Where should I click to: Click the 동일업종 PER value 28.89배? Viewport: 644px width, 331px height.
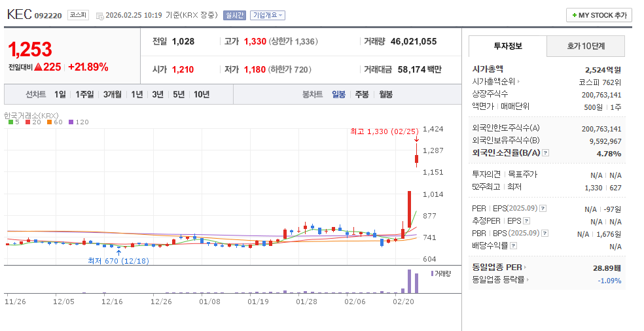(607, 268)
